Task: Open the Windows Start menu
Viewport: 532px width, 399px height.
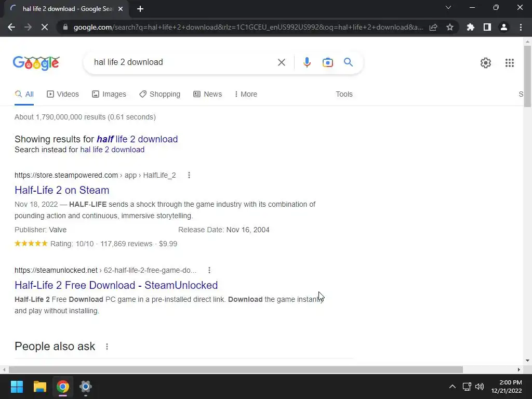Action: point(17,387)
